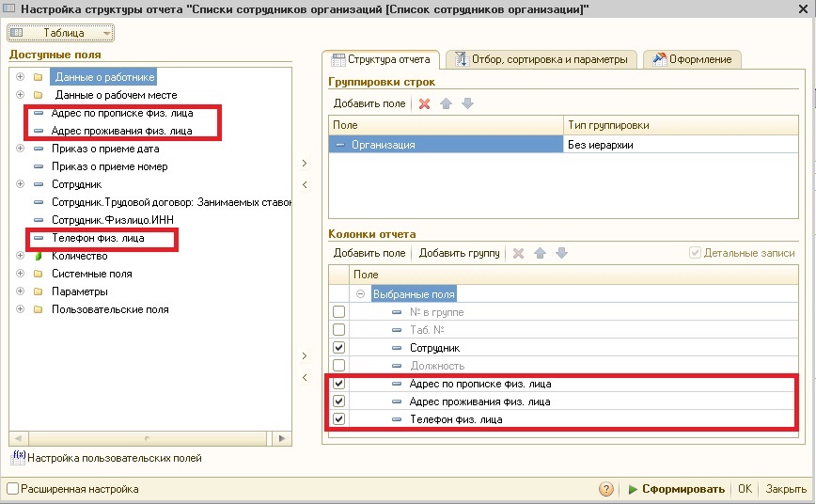Select Сотрудник.Трудовой договор: Занимаемых ставок field
This screenshot has width=816, height=504.
pyautogui.click(x=171, y=202)
